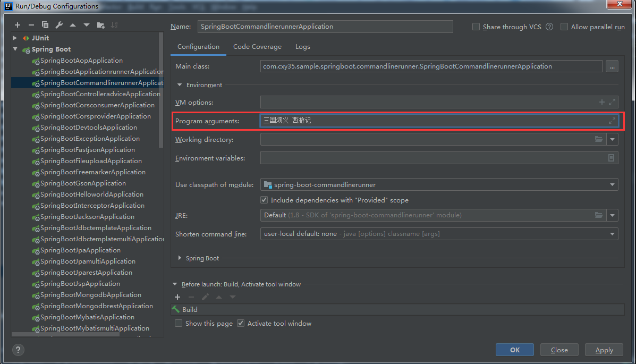The width and height of the screenshot is (636, 364).
Task: Click the copy configuration icon
Action: (45, 25)
